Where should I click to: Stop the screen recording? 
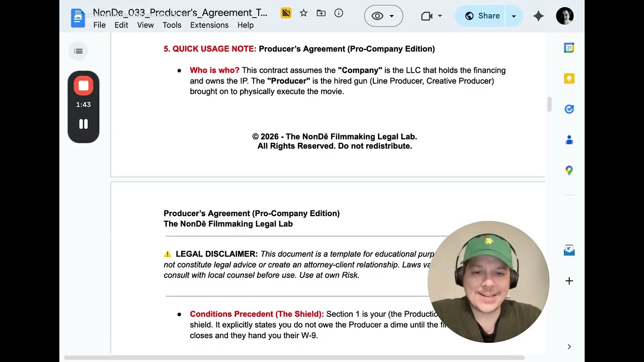84,86
